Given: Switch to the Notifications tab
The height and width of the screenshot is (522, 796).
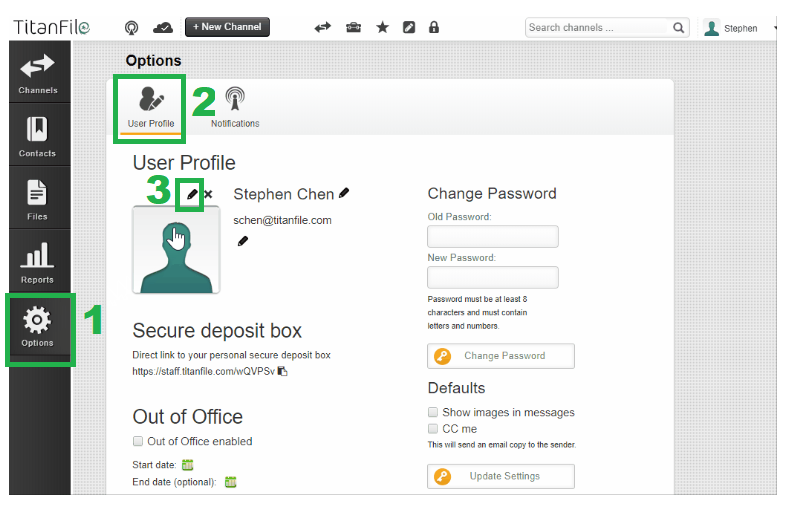Looking at the screenshot, I should 235,108.
